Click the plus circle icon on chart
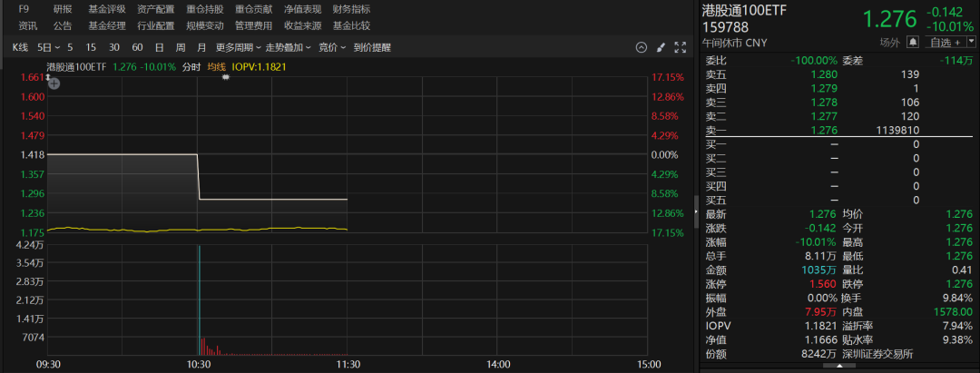The width and height of the screenshot is (980, 373). pos(54,83)
